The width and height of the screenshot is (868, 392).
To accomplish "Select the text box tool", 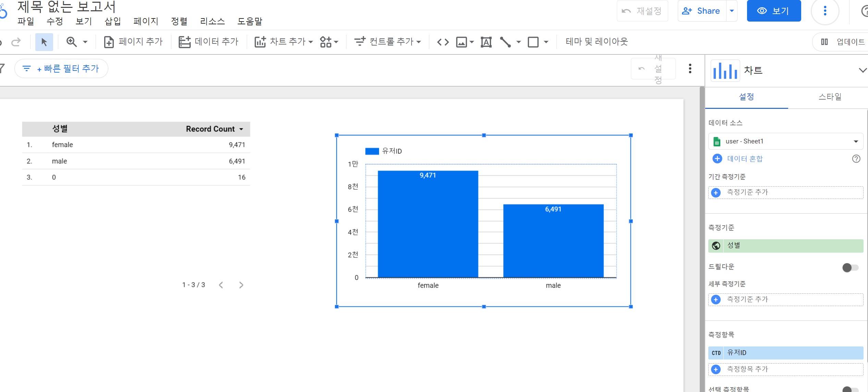I will tap(486, 42).
